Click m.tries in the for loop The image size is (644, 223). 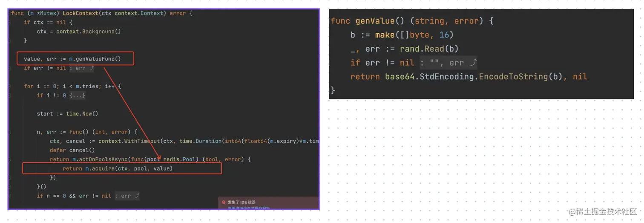87,86
